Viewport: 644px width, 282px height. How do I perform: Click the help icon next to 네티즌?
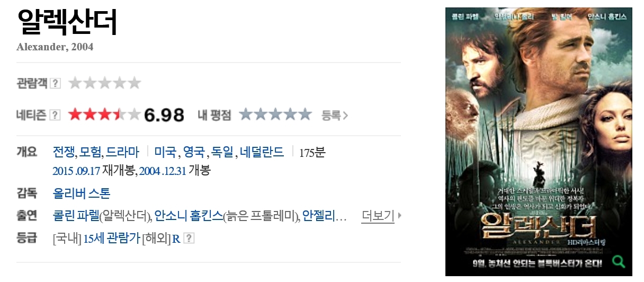(x=55, y=115)
